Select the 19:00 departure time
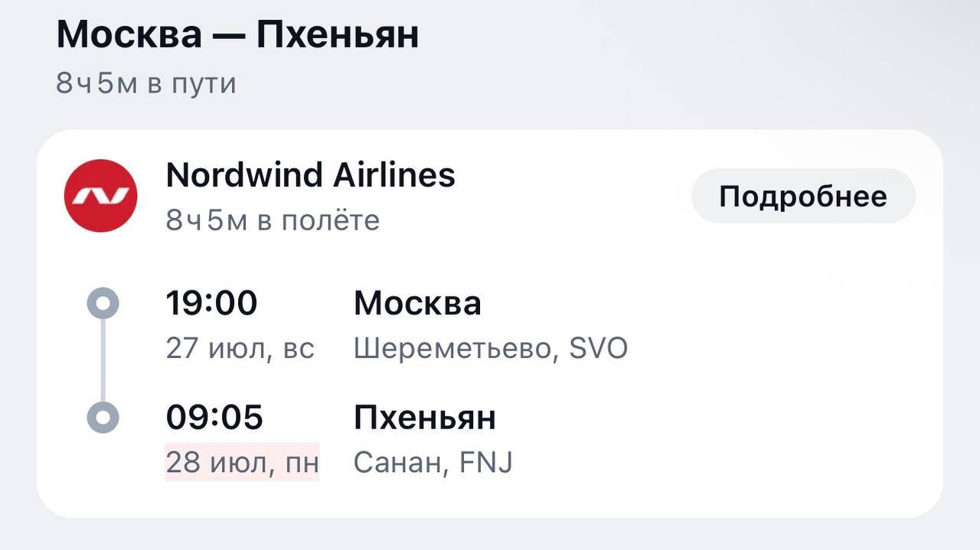 pyautogui.click(x=212, y=303)
